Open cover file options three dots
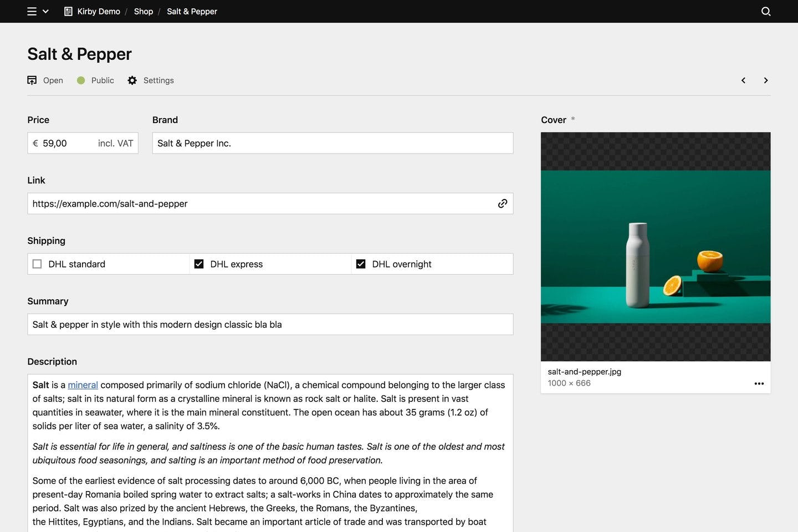Viewport: 798px width, 532px height. tap(759, 383)
